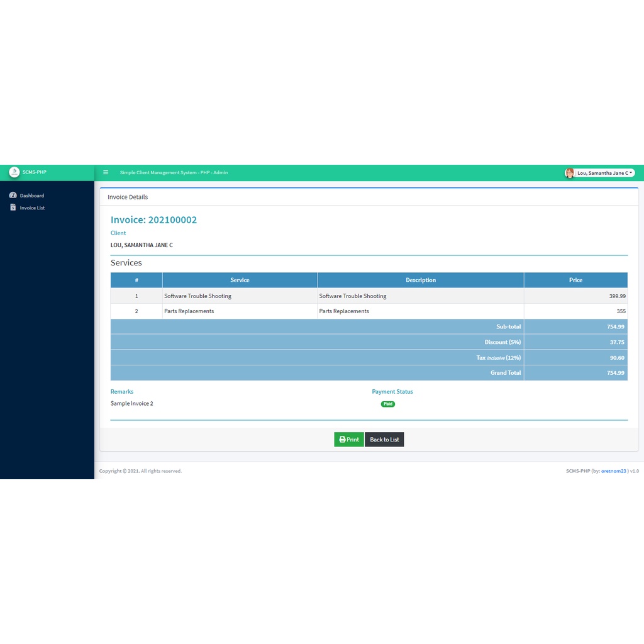Follow the oretnom23 author link

pyautogui.click(x=613, y=471)
